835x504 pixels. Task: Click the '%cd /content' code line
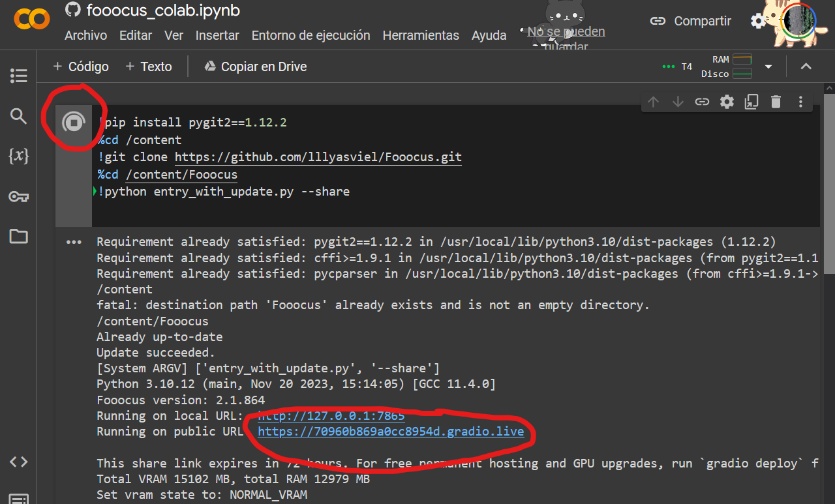pos(140,140)
